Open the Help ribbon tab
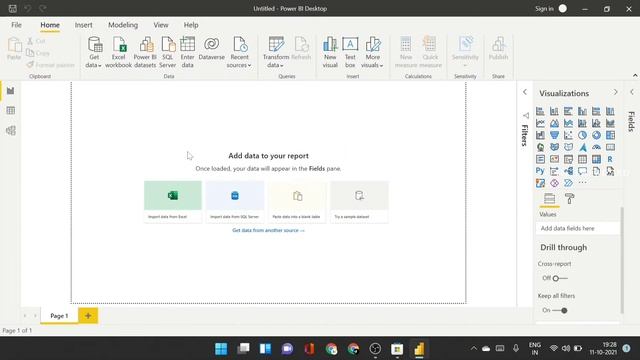Screen dimensions: 640x360 tap(191, 25)
